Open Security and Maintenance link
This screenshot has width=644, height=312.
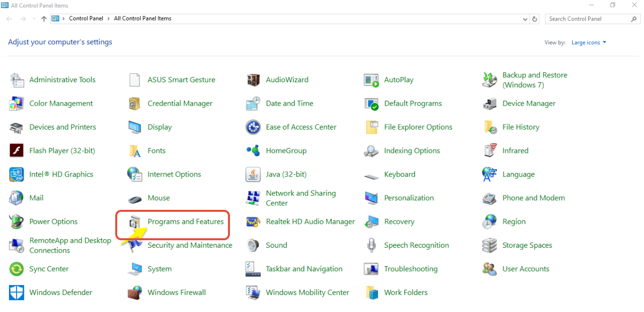click(190, 245)
